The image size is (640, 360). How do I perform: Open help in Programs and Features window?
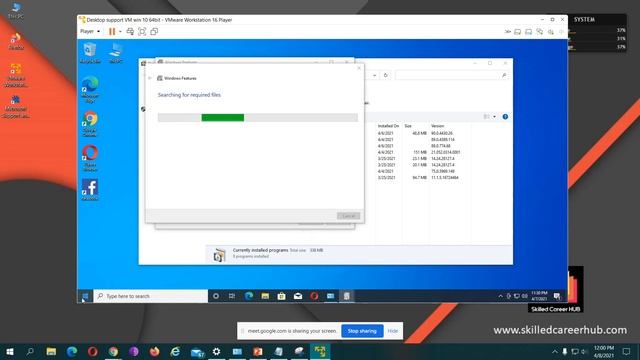505,117
